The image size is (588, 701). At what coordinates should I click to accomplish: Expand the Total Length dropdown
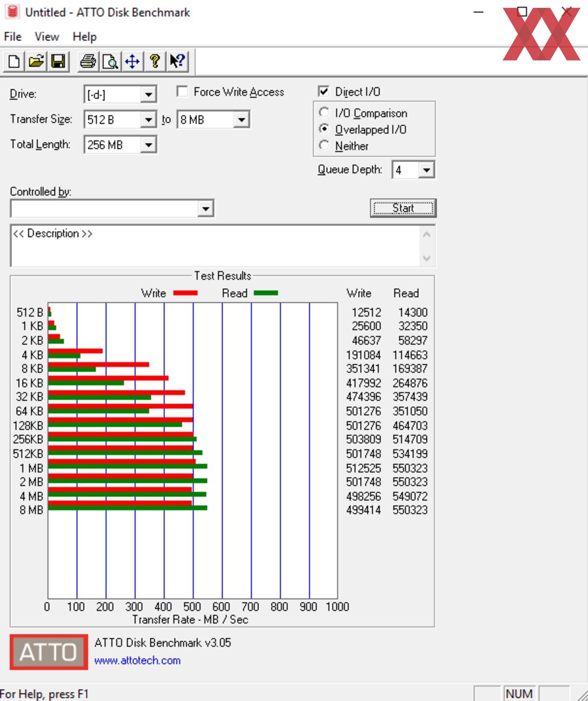pyautogui.click(x=148, y=144)
